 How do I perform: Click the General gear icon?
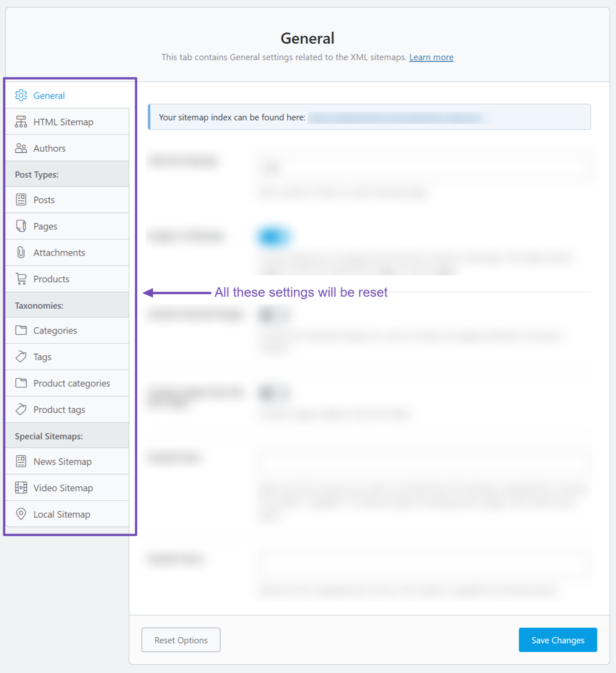21,95
